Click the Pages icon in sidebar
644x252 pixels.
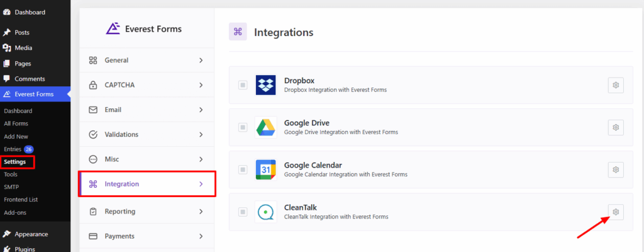coord(6,64)
